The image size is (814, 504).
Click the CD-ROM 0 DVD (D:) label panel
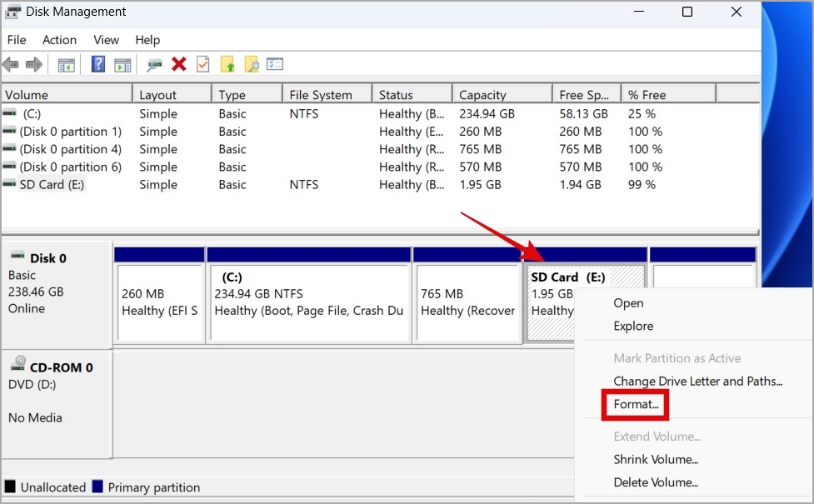pos(57,404)
